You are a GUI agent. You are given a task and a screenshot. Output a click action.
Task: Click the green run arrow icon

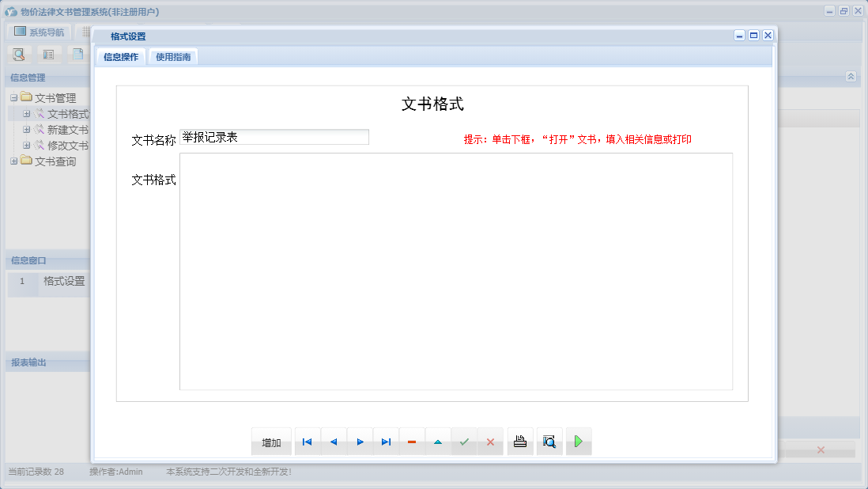click(x=578, y=442)
